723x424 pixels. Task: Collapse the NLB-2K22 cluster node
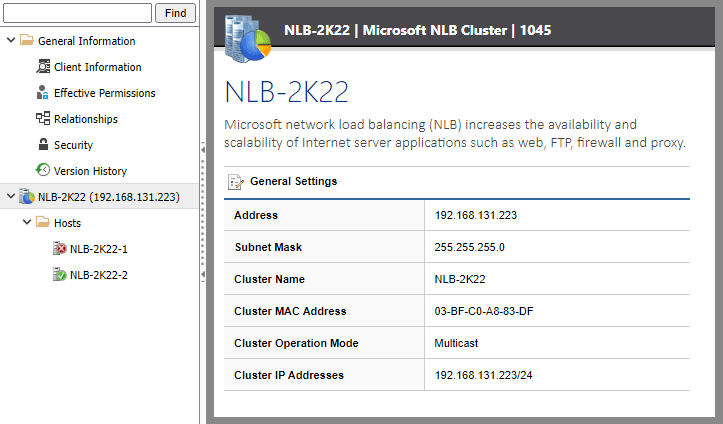[x=11, y=196]
